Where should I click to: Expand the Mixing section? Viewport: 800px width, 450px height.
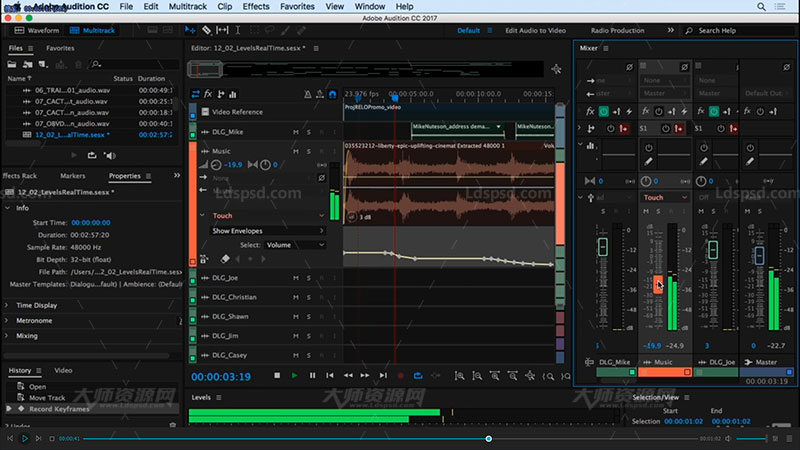click(x=7, y=336)
